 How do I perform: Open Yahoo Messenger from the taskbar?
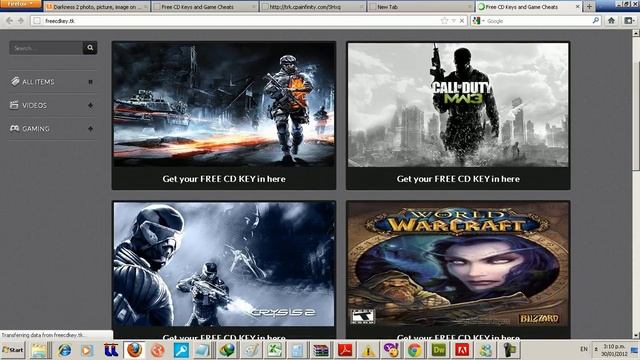click(391, 350)
